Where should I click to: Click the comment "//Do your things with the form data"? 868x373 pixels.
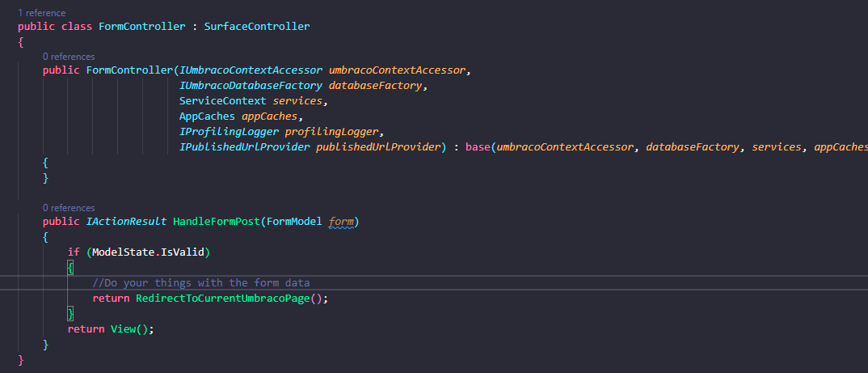point(201,283)
